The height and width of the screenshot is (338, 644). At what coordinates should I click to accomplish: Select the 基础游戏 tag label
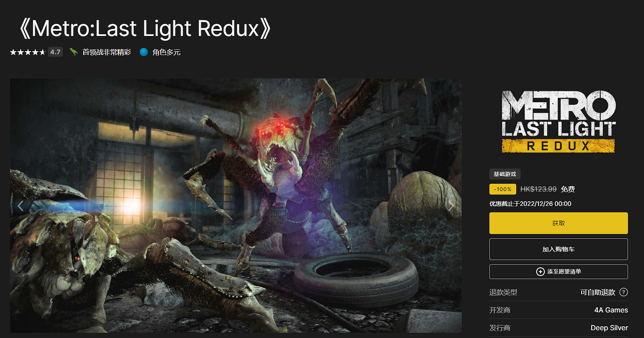click(505, 174)
